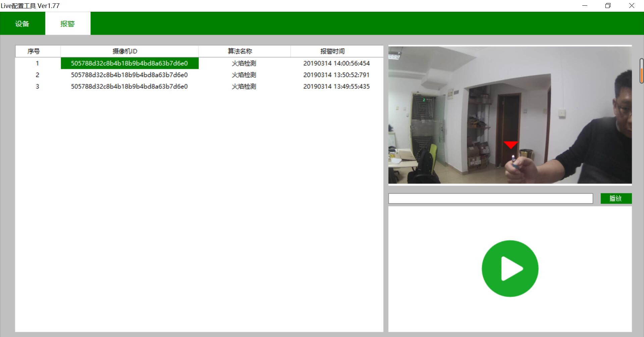Click 火焰检测 in the 13:49:55 alarm row
Image resolution: width=644 pixels, height=337 pixels.
point(244,86)
